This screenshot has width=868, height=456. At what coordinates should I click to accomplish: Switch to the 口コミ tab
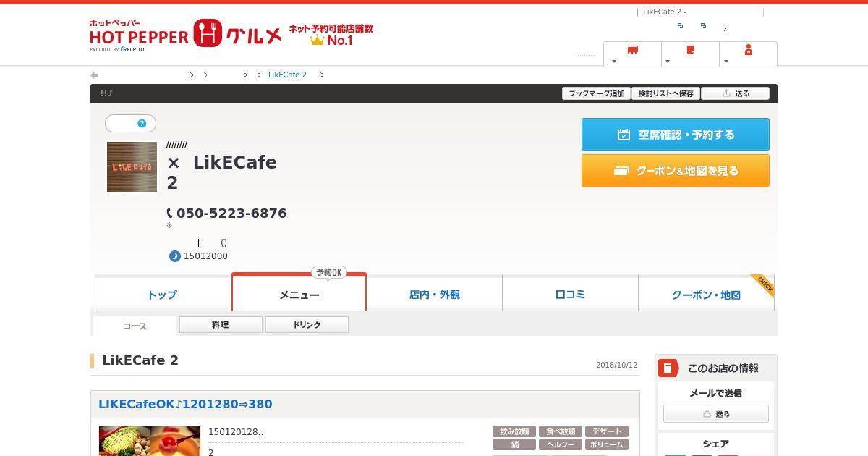tap(570, 294)
